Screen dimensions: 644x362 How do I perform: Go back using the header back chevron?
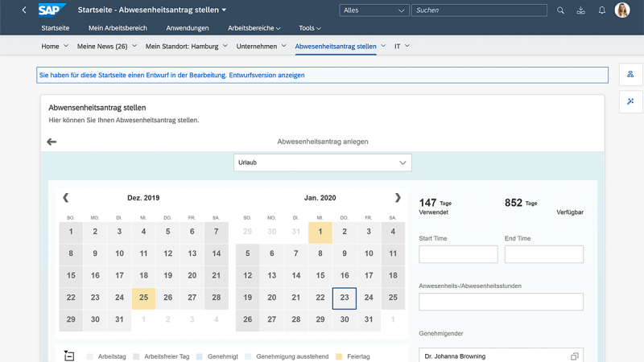click(x=24, y=10)
